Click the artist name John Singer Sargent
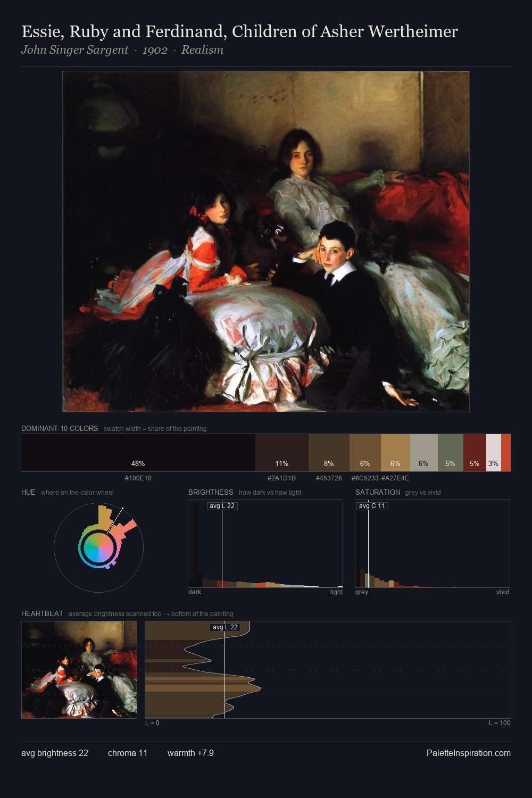 (74, 50)
